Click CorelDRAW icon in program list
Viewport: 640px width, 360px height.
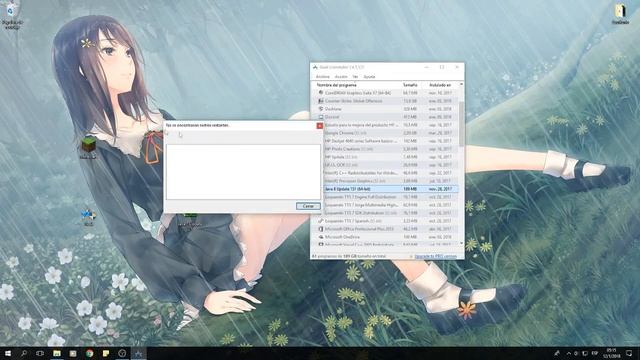point(321,93)
